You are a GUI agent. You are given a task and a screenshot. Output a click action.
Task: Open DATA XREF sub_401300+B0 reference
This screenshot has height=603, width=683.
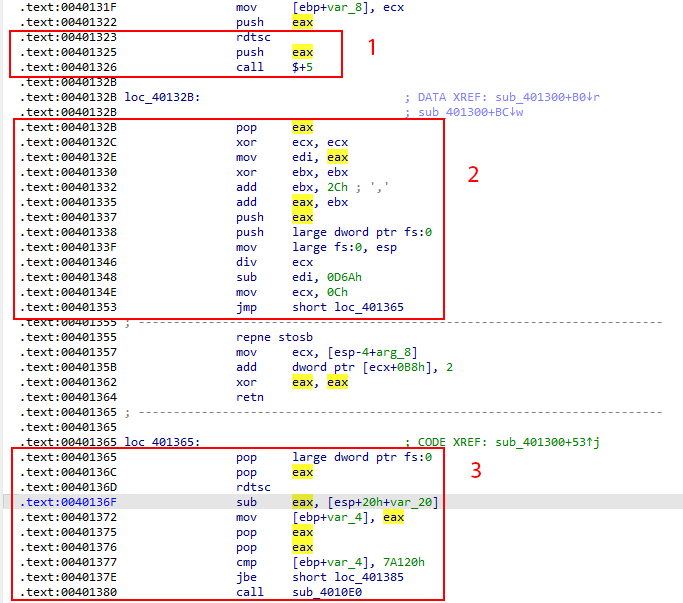(548, 97)
